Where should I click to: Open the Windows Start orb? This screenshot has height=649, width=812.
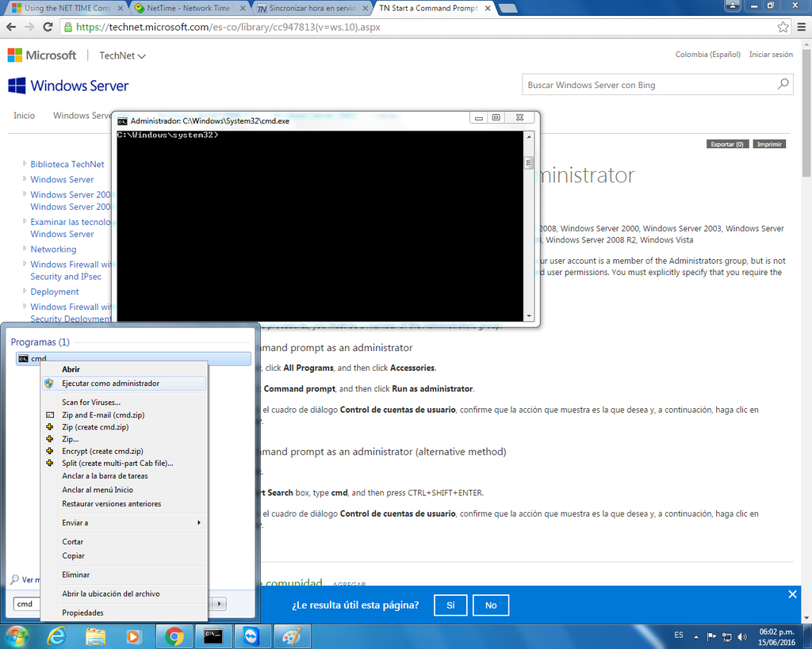coord(16,636)
